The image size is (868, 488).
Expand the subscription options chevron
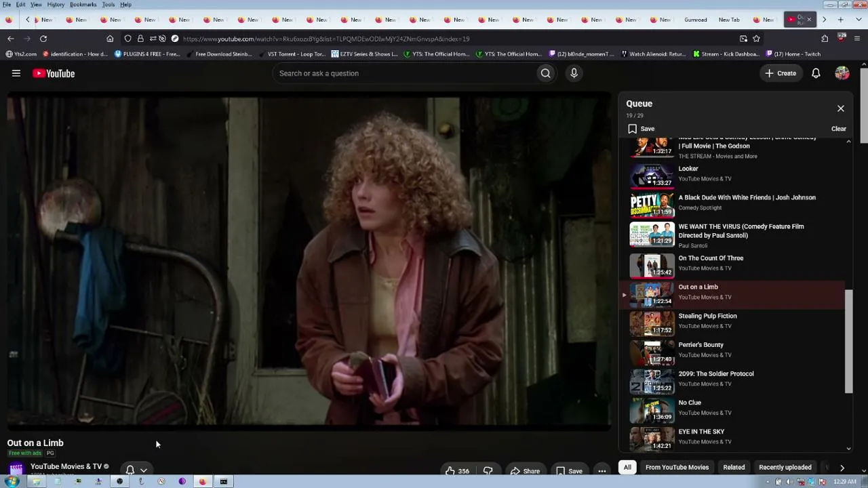(x=144, y=470)
